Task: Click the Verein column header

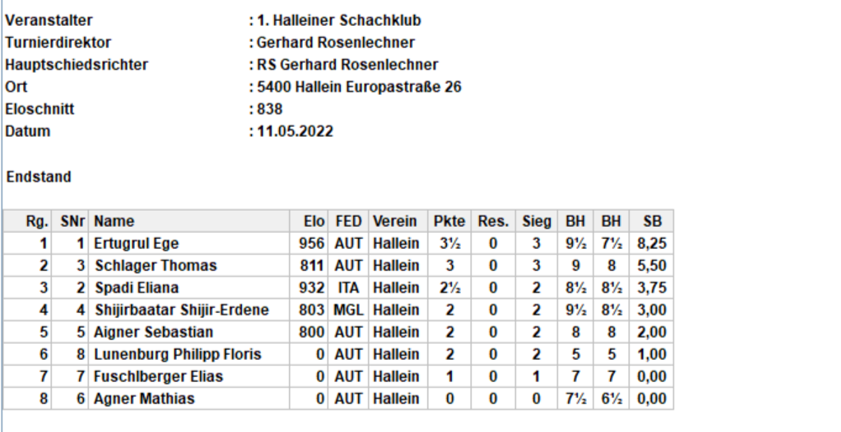Action: (x=395, y=221)
